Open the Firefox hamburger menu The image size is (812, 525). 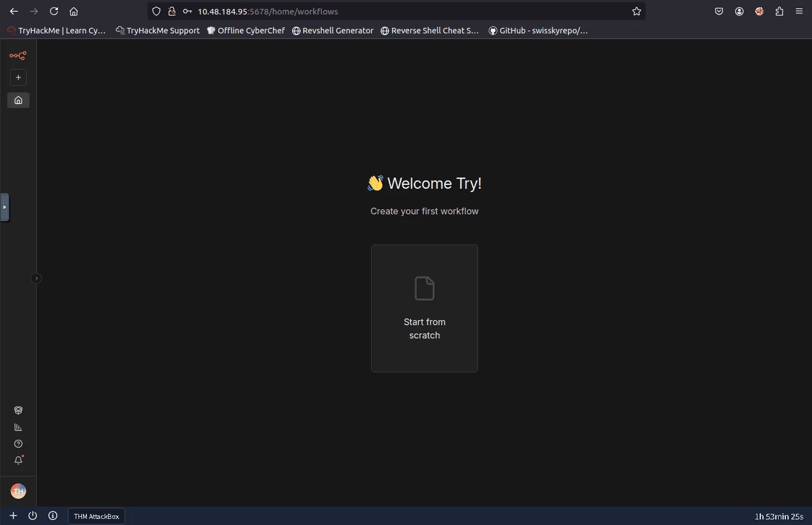pos(799,12)
